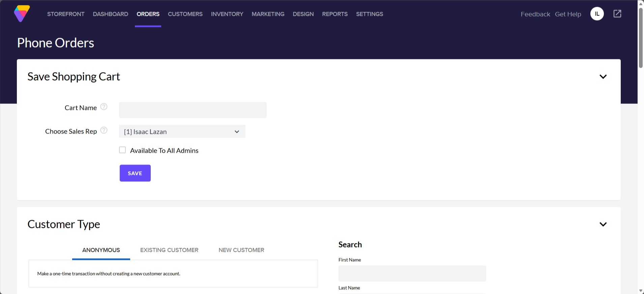Click the Save button
Image resolution: width=644 pixels, height=294 pixels.
click(x=135, y=173)
